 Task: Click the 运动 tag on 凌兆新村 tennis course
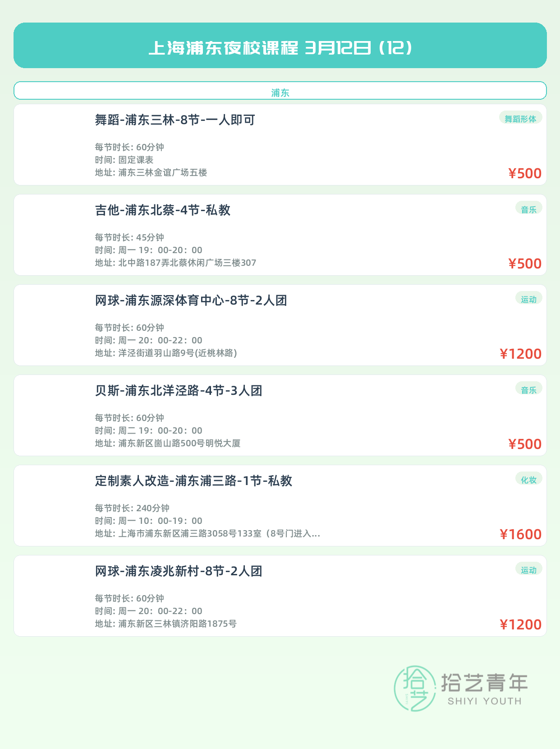pyautogui.click(x=528, y=570)
